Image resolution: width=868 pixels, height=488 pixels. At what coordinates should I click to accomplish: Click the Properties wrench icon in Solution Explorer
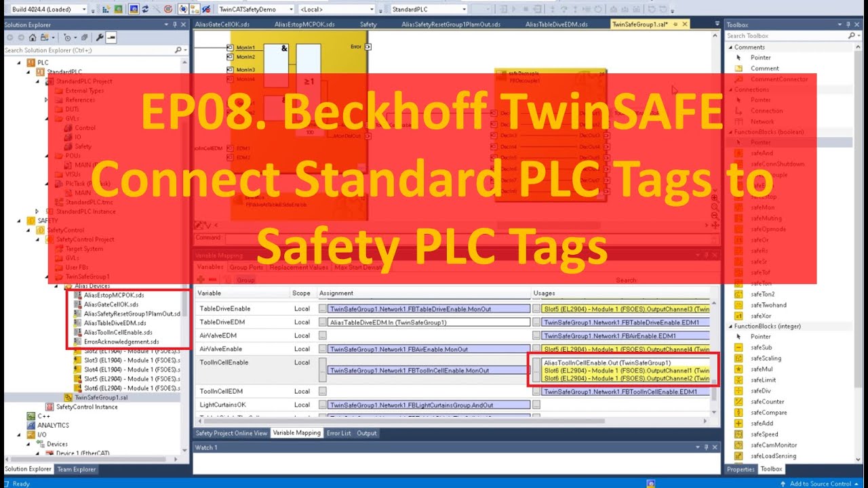[x=99, y=37]
